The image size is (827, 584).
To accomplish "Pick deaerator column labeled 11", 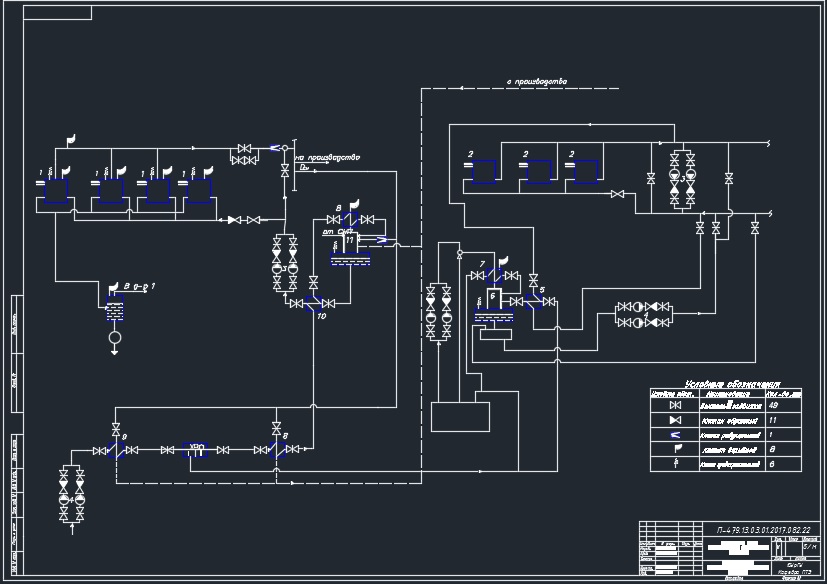I will tap(350, 242).
